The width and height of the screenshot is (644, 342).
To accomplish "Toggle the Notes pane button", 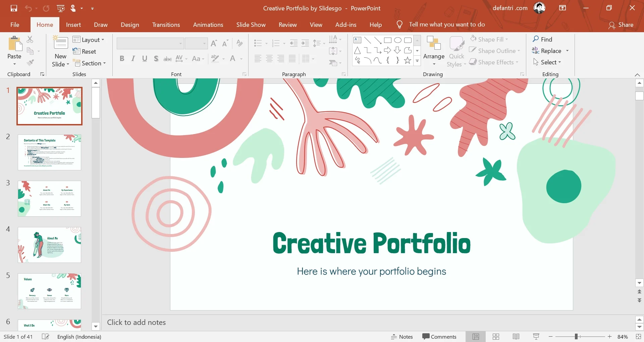I will pyautogui.click(x=402, y=337).
